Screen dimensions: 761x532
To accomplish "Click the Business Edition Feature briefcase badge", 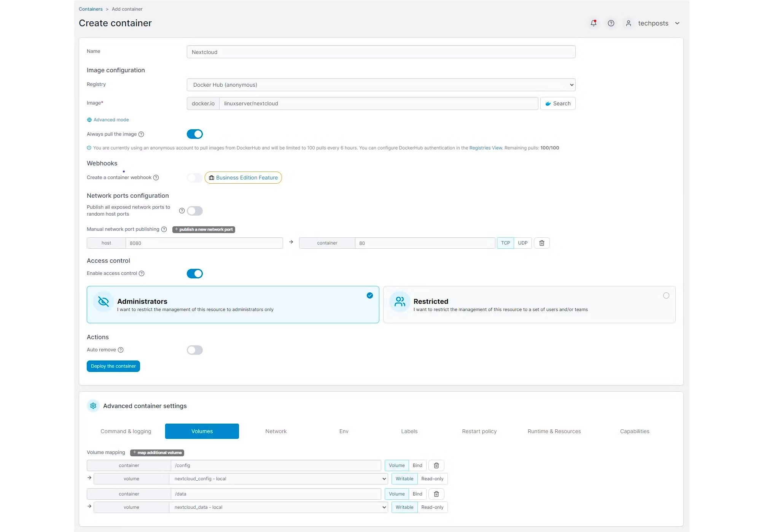I will pyautogui.click(x=243, y=178).
